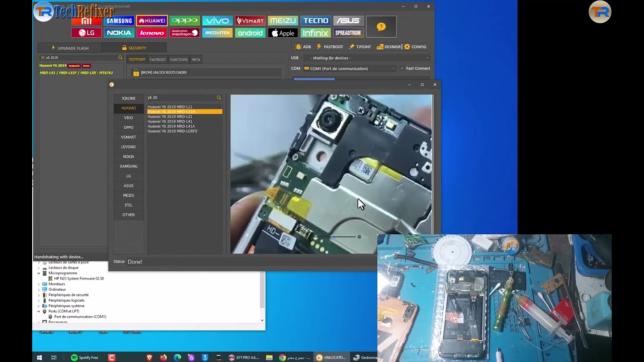644x362 pixels.
Task: Select OPPO in testpoint brand list
Action: [128, 127]
